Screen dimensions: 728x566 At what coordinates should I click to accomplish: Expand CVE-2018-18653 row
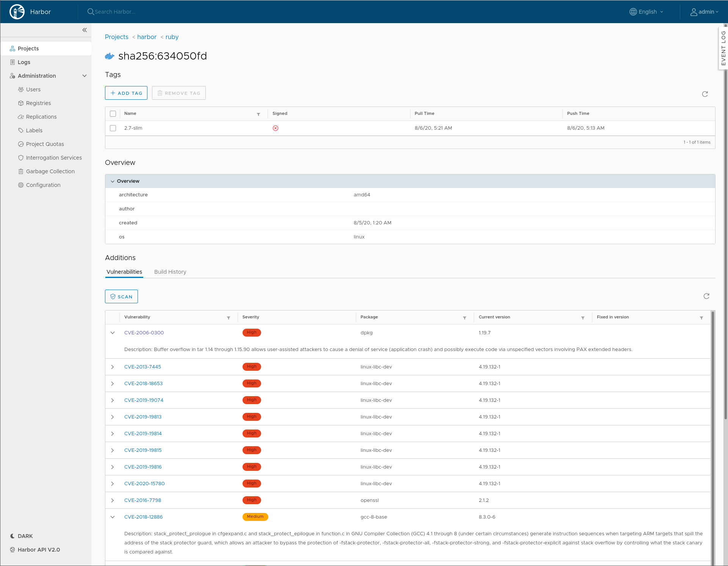113,384
